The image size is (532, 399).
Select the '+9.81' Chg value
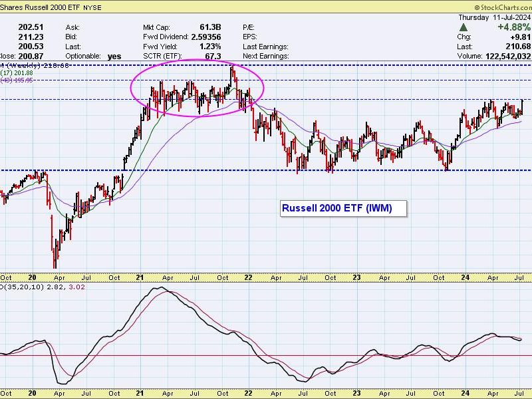[521, 37]
